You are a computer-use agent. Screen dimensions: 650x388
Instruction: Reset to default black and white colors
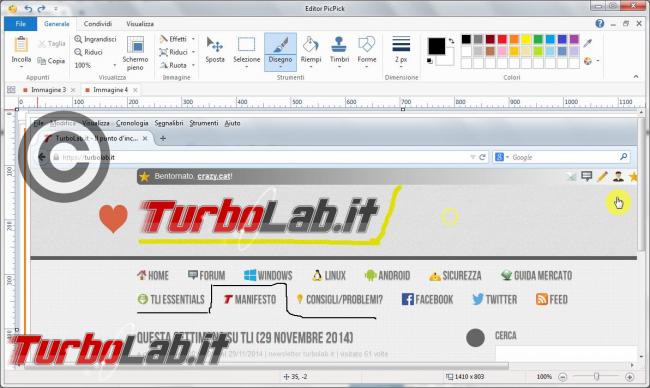(430, 61)
